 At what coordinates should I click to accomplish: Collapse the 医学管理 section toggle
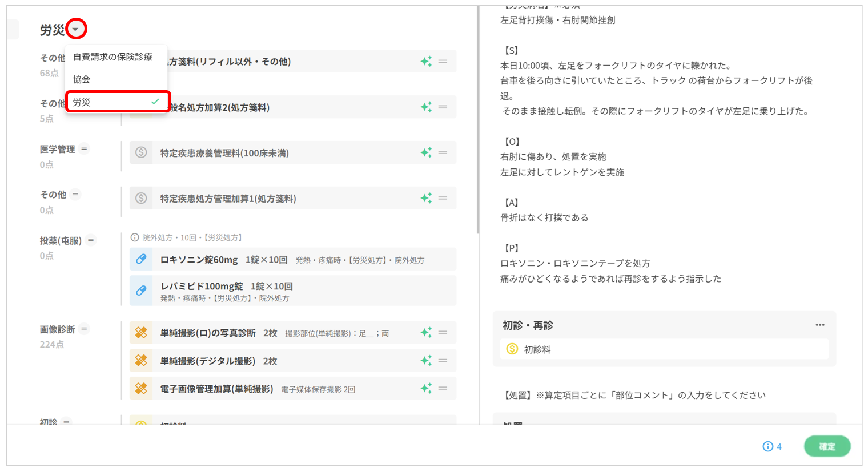84,149
